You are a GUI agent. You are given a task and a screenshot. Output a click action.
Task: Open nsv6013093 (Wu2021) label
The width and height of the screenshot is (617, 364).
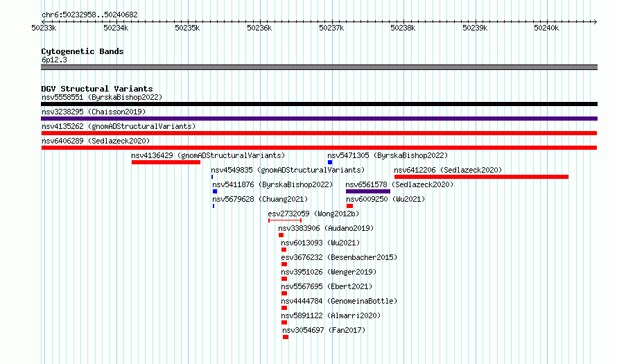coord(320,243)
